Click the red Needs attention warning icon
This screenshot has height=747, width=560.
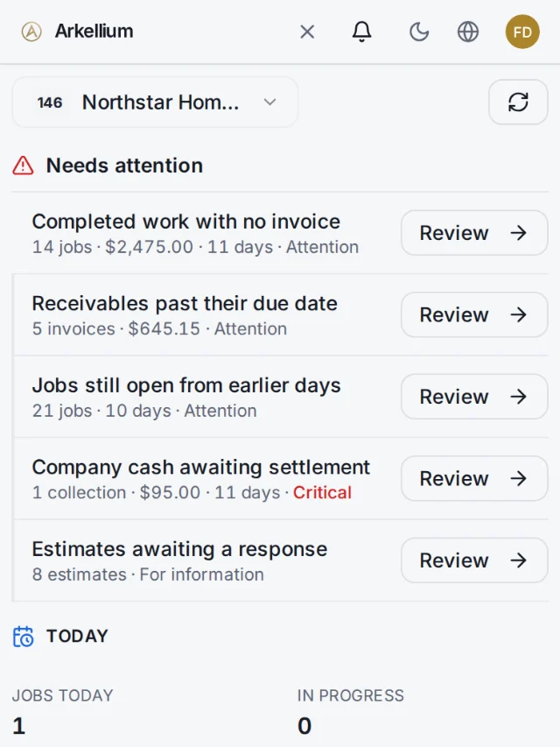[x=23, y=166]
